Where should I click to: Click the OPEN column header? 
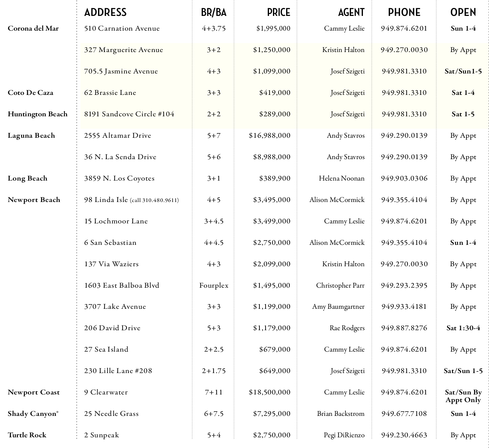[x=463, y=12]
